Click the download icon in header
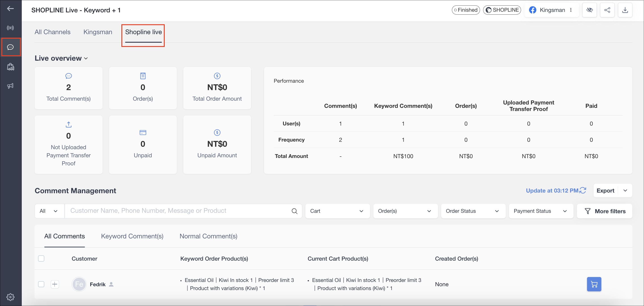Viewport: 644px width, 306px height. coord(625,10)
